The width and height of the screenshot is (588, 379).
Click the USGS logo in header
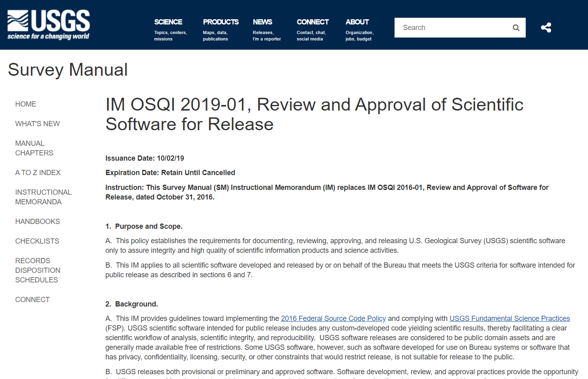click(48, 25)
